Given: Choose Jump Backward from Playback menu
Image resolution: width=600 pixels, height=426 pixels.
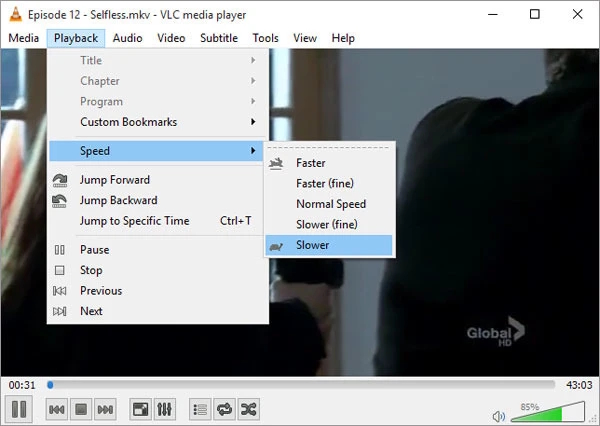Looking at the screenshot, I should [158, 200].
